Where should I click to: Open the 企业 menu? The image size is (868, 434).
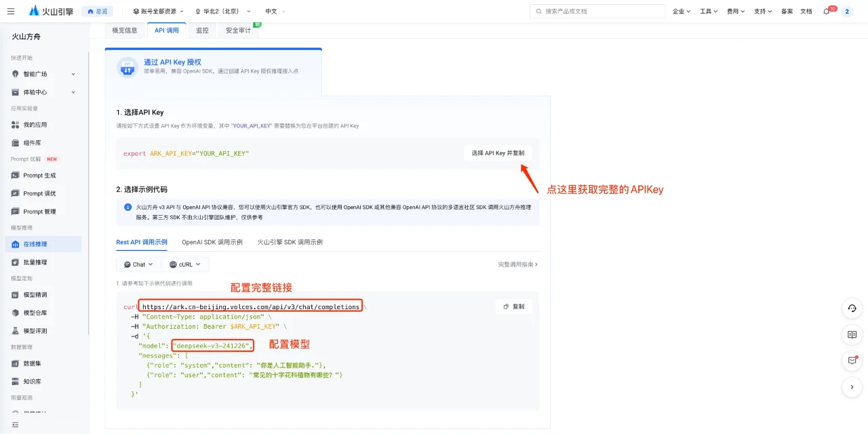click(x=682, y=11)
